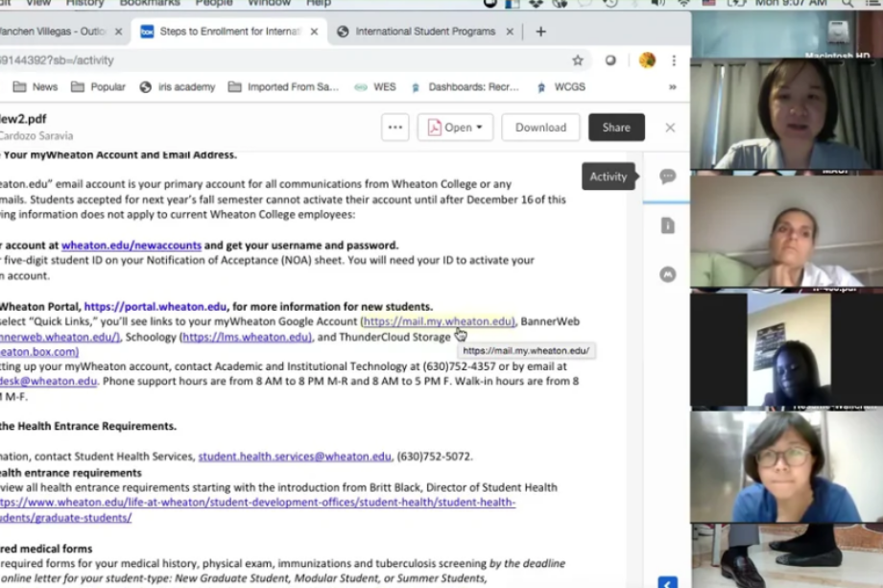
Task: Open the Help menu
Action: (x=319, y=3)
